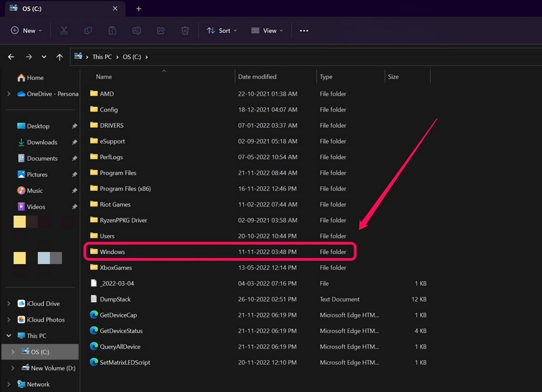The image size is (542, 392).
Task: Open the See more ellipsis menu
Action: pyautogui.click(x=304, y=30)
